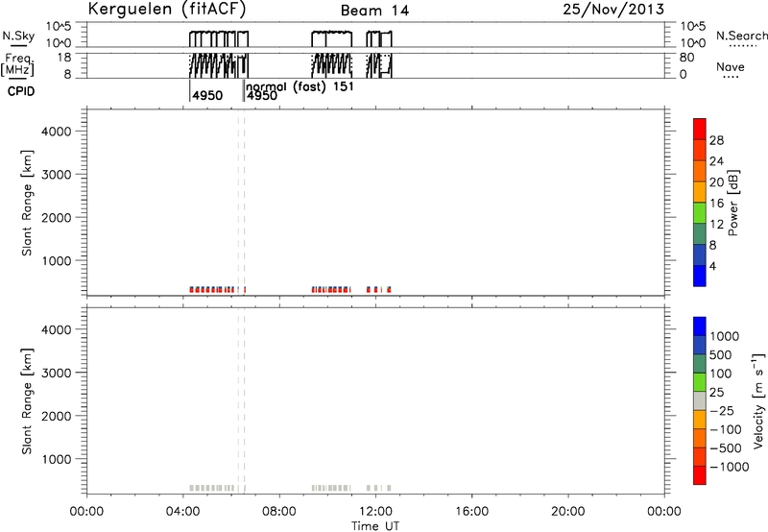Click the 'Velocity [m s⁻¹]' color bar label
Image resolution: width=768 pixels, height=532 pixels.
coord(758,400)
